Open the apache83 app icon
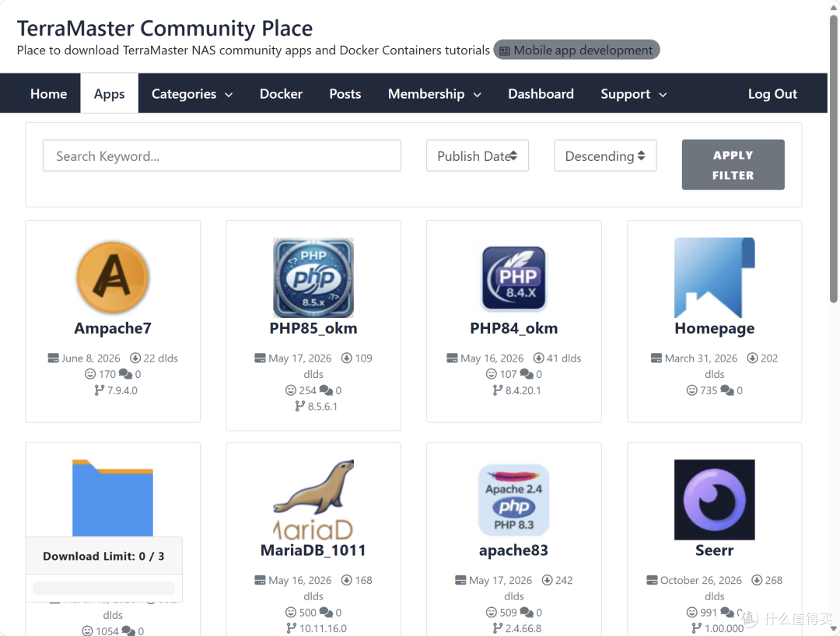 pos(514,499)
